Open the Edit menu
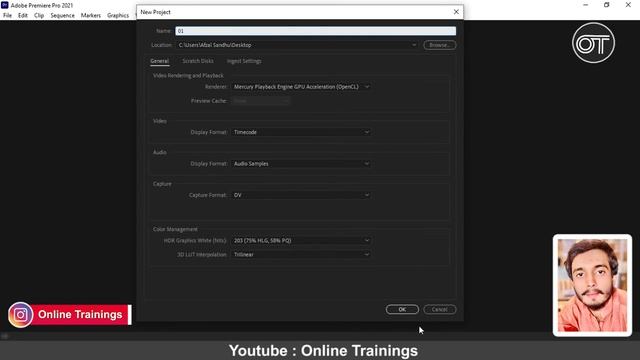640x360 pixels. tap(23, 16)
